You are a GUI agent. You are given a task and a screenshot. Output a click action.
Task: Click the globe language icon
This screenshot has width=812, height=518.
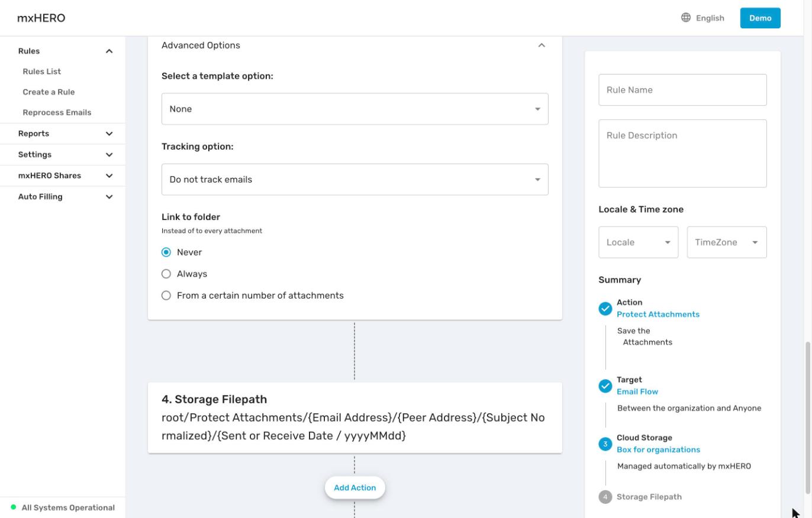(x=686, y=18)
